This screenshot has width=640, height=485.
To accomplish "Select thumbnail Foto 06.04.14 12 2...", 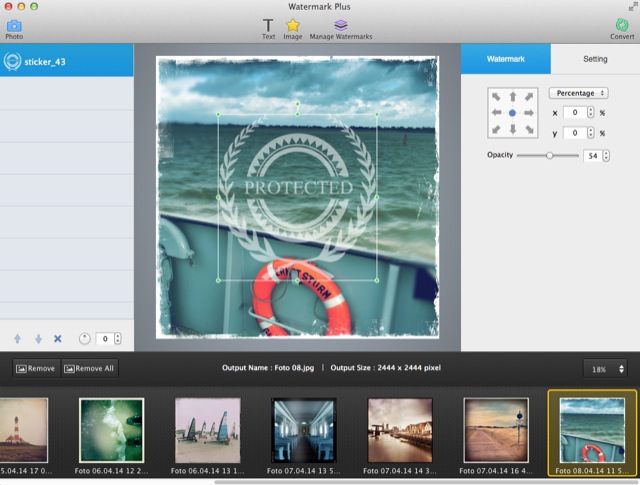I will pos(111,430).
